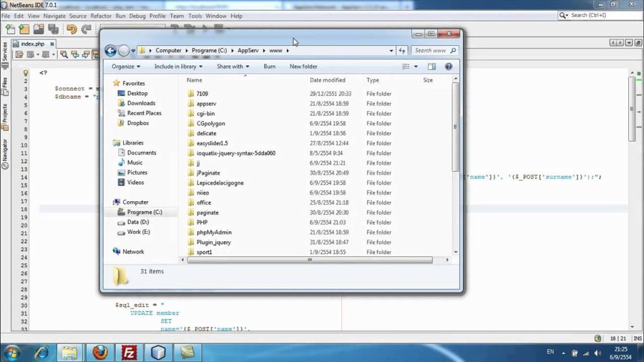Screen dimensions: 644x362
Task: Click the Windows Start orb
Action: [x=12, y=353]
